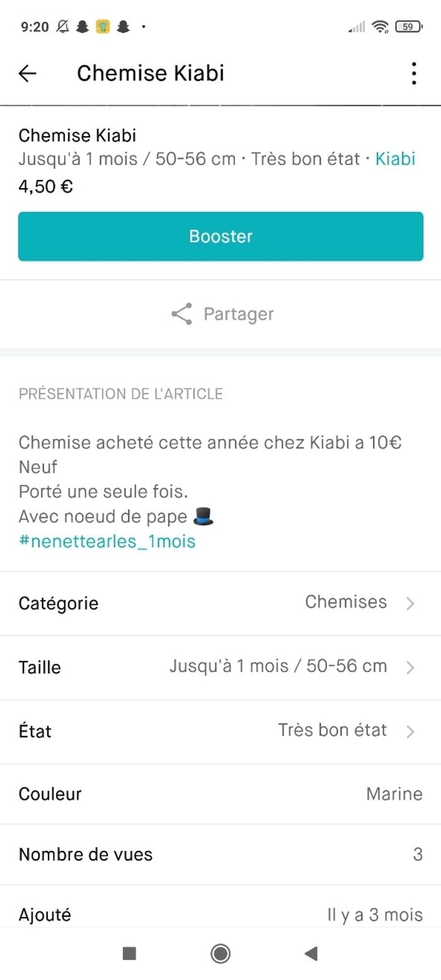
Task: Open the Kiabi brand link
Action: coord(395,159)
